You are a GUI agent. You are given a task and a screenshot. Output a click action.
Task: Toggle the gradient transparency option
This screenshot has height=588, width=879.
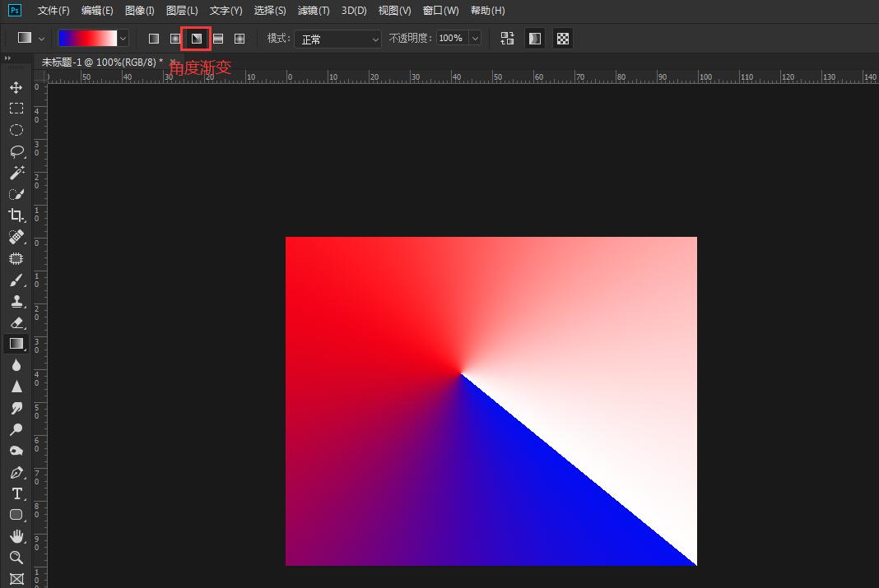563,39
